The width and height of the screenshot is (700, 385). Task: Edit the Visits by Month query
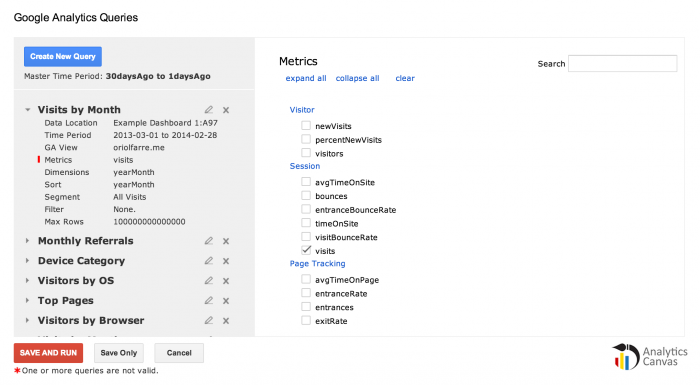pos(208,109)
